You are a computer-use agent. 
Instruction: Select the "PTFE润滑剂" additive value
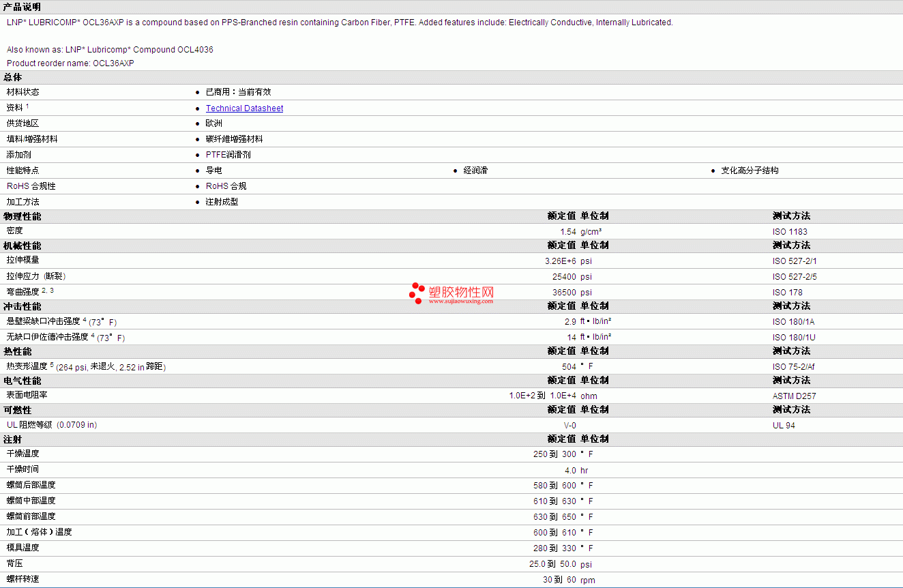(x=228, y=155)
